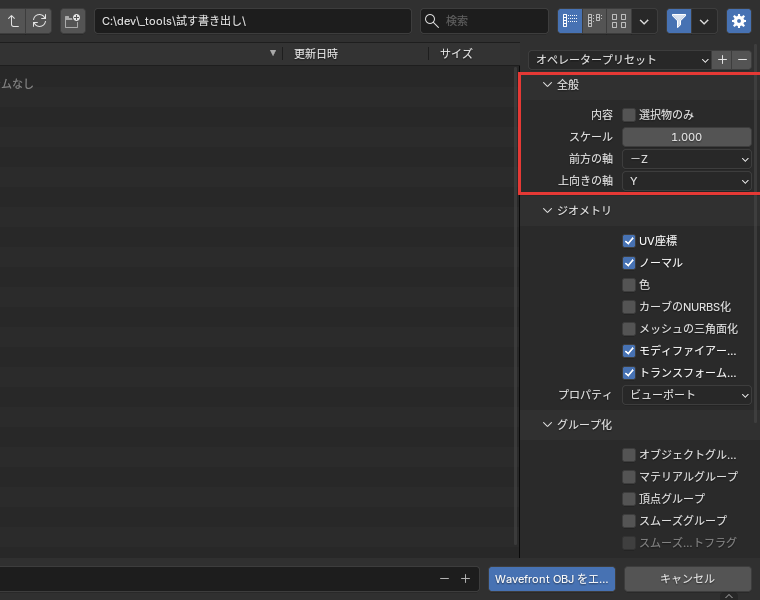
Task: Enable メッシュの三角面化 checkbox
Action: point(629,329)
